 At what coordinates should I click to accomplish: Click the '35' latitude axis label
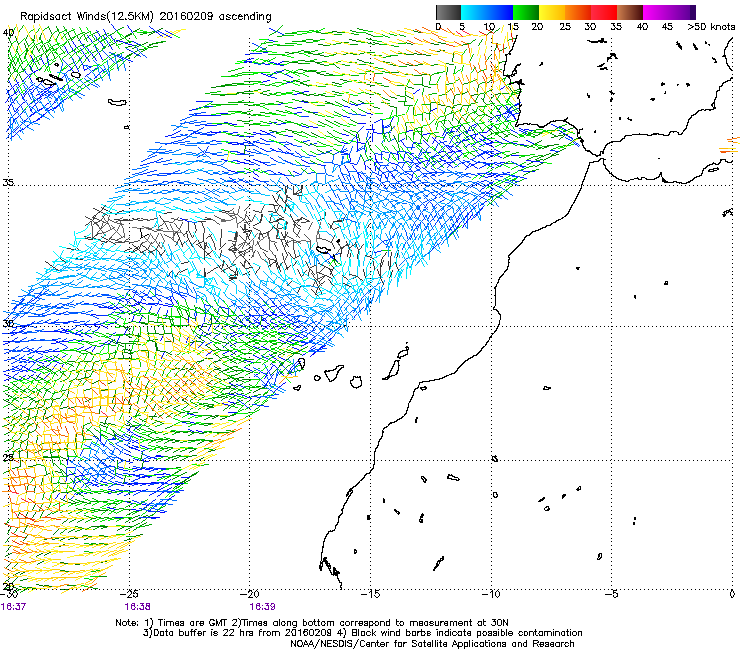[8, 182]
